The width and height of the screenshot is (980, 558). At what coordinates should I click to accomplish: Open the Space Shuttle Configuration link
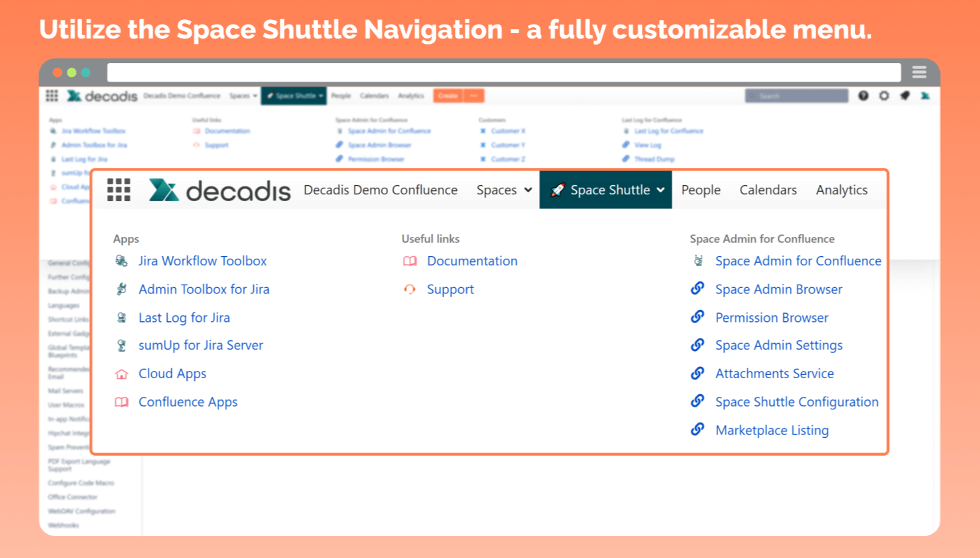coord(797,402)
